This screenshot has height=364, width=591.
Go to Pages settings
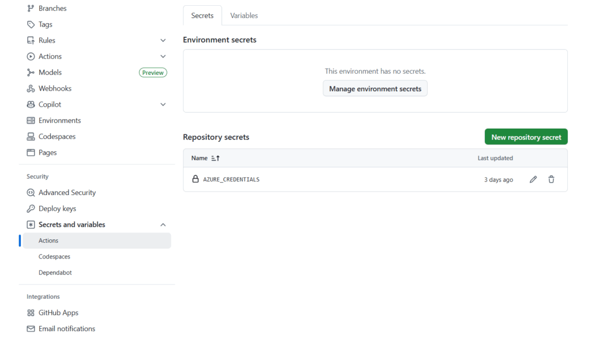47,153
